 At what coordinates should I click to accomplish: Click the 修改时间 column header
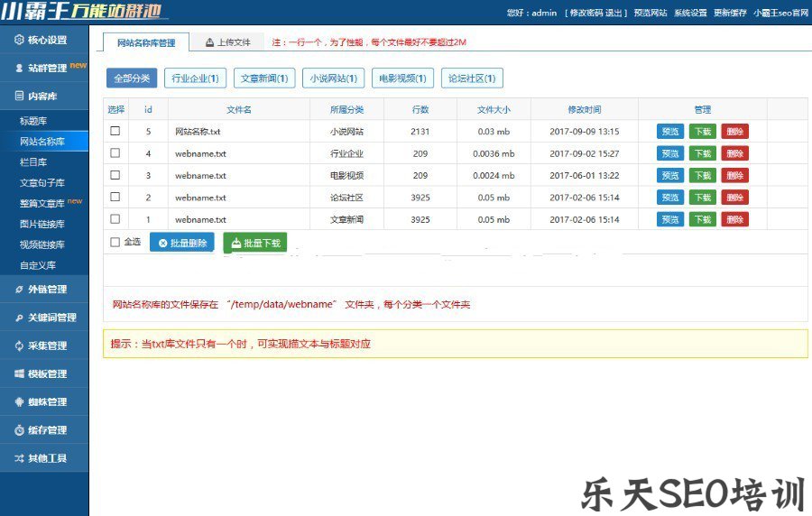[x=584, y=110]
